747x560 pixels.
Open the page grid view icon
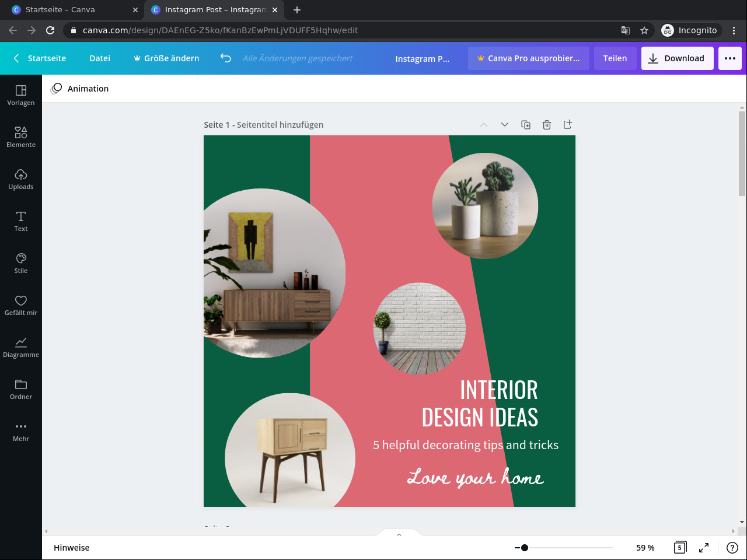[680, 547]
